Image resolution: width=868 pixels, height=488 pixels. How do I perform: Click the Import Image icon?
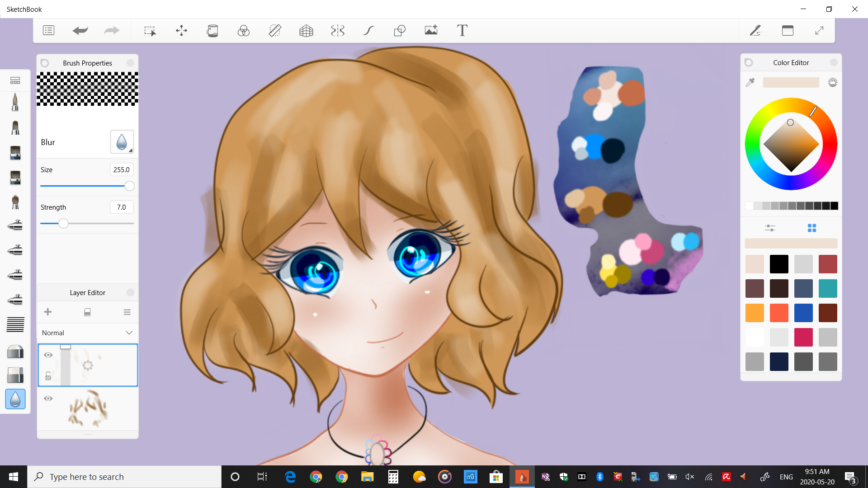pos(431,30)
